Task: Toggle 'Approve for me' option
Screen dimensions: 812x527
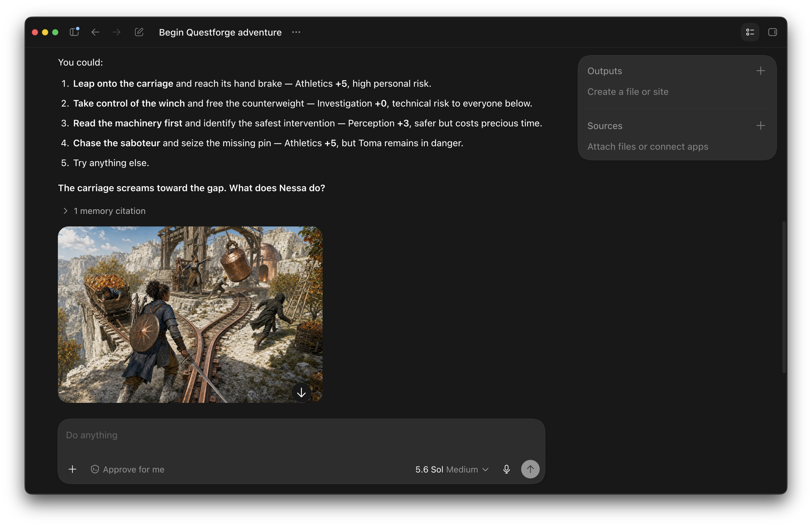Action: [x=128, y=469]
